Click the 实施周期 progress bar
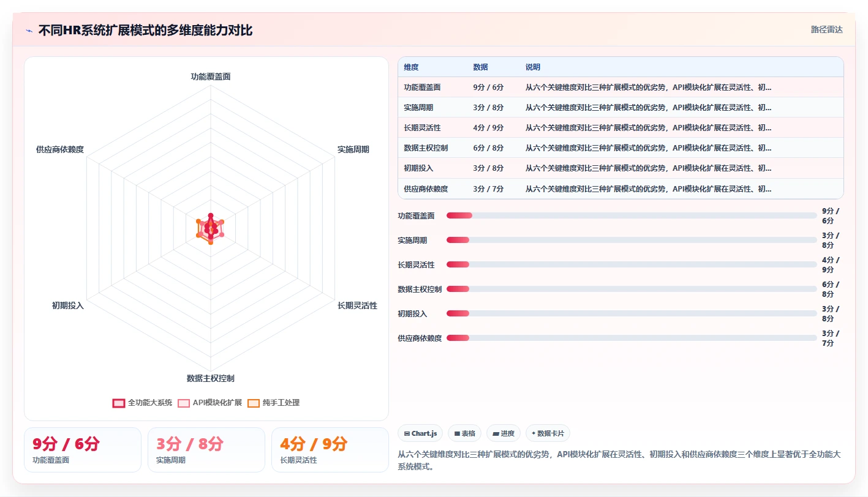The image size is (868, 497). (632, 240)
